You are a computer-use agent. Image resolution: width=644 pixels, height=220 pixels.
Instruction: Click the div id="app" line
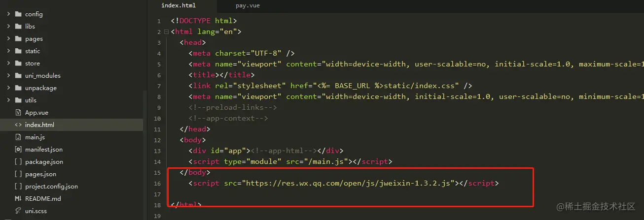266,151
